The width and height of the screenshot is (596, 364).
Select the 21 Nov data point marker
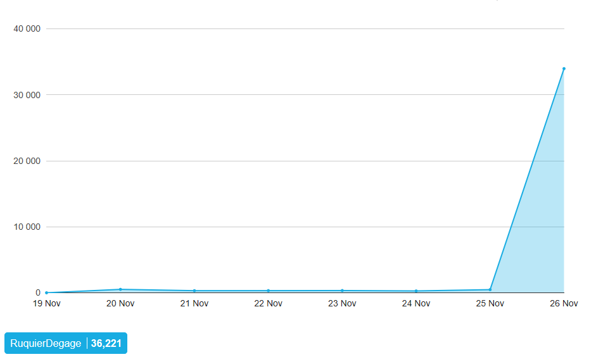[194, 291]
